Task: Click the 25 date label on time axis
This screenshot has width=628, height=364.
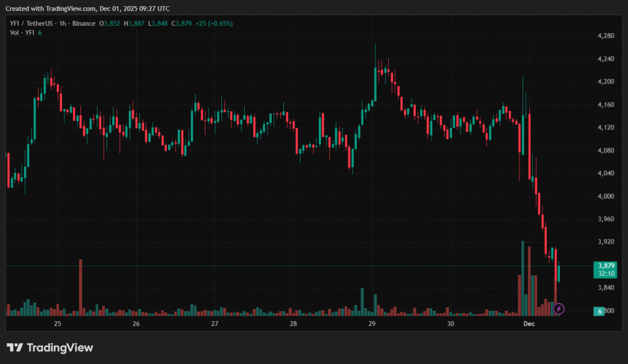Action: point(58,323)
